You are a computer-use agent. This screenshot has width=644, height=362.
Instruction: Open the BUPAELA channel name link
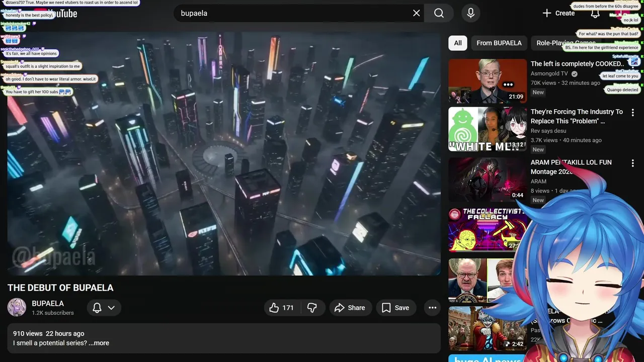pyautogui.click(x=48, y=303)
